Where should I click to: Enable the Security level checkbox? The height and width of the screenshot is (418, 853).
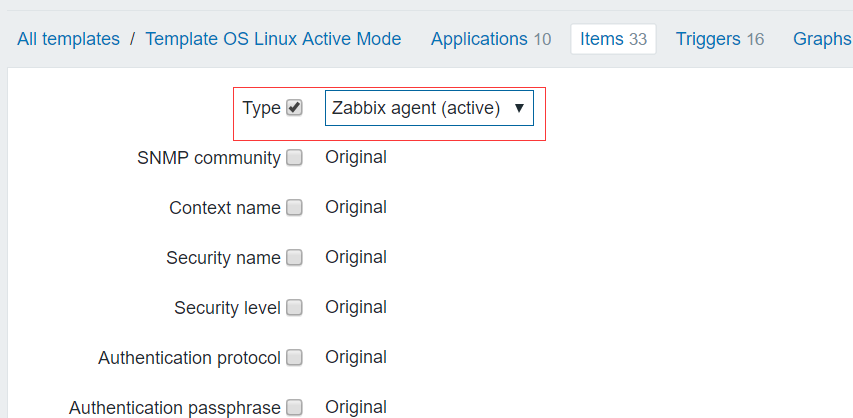point(294,308)
